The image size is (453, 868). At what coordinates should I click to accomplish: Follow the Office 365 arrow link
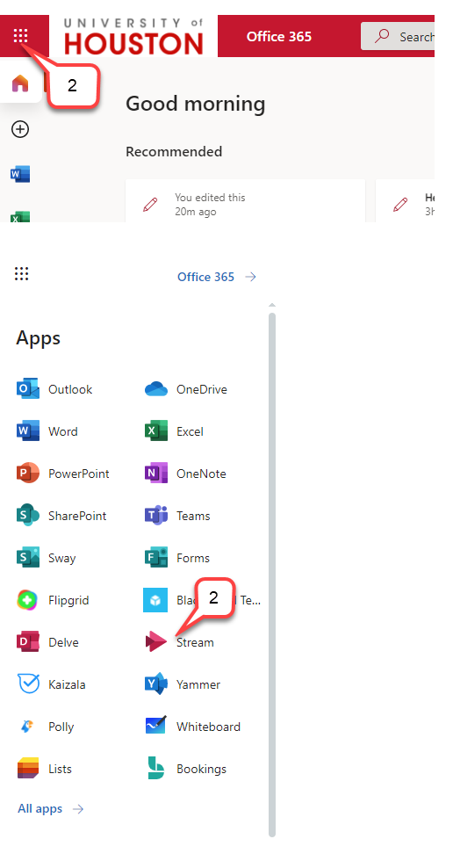217,277
